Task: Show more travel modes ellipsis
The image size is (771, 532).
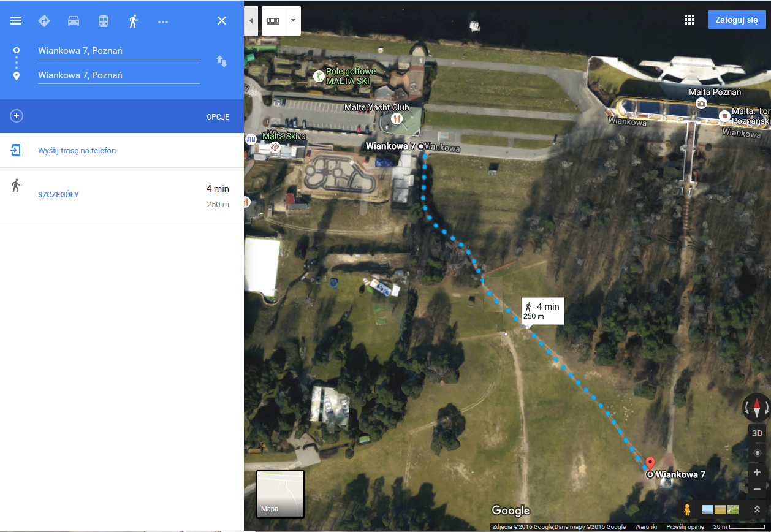Action: click(x=162, y=21)
